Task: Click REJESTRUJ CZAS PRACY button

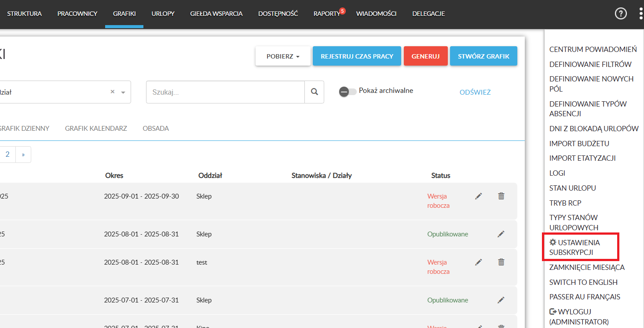Action: 357,56
